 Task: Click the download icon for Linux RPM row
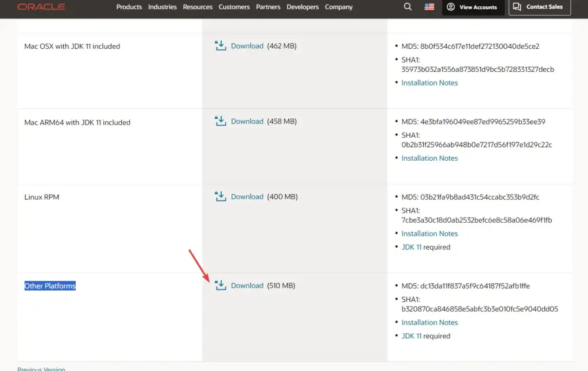[x=220, y=196]
